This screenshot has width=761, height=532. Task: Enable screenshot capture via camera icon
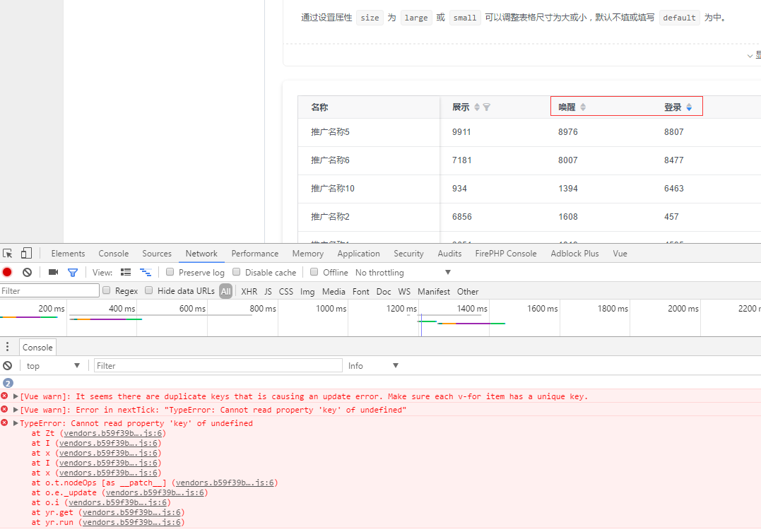point(52,272)
